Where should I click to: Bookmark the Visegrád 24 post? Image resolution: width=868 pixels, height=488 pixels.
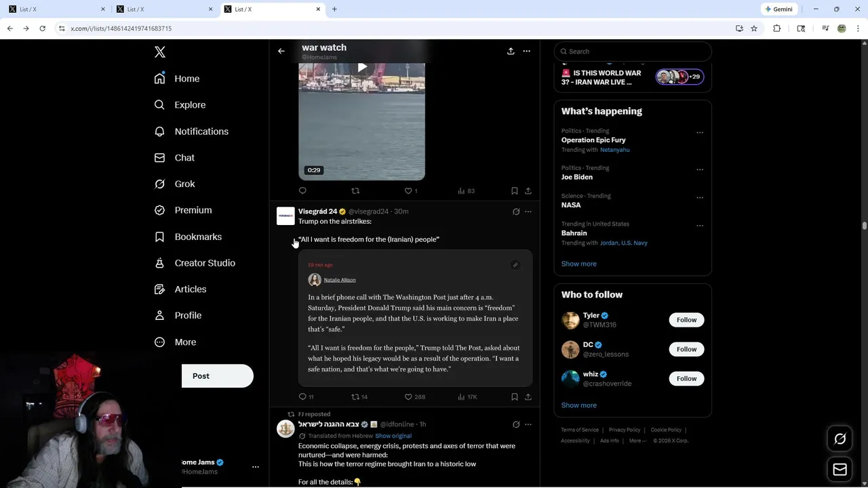point(515,397)
